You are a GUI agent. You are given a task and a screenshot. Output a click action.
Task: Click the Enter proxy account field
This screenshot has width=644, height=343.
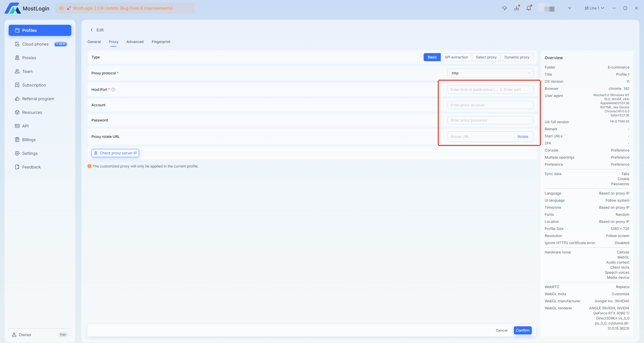490,105
